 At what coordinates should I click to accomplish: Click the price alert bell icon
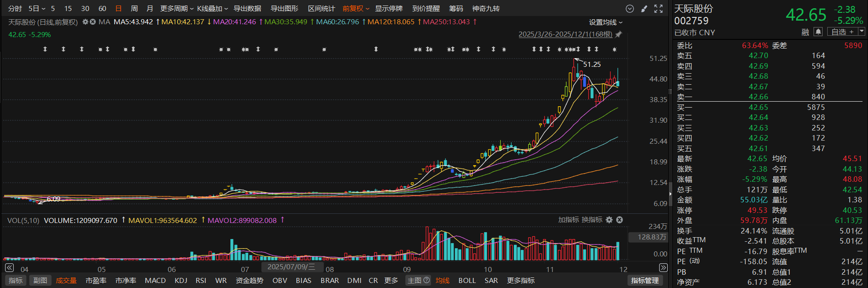coord(818,32)
